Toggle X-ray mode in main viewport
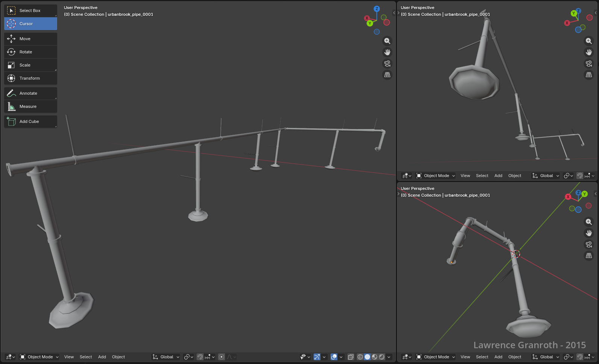 tap(350, 357)
